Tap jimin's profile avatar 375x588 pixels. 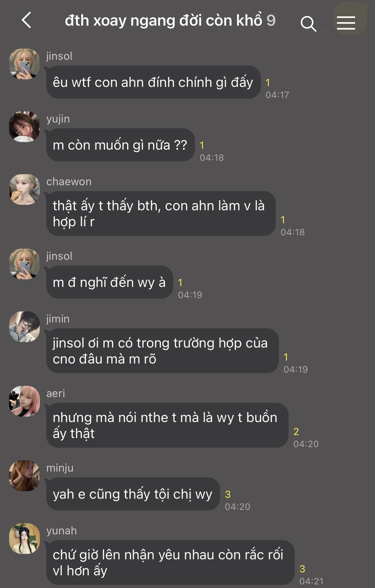point(25,327)
